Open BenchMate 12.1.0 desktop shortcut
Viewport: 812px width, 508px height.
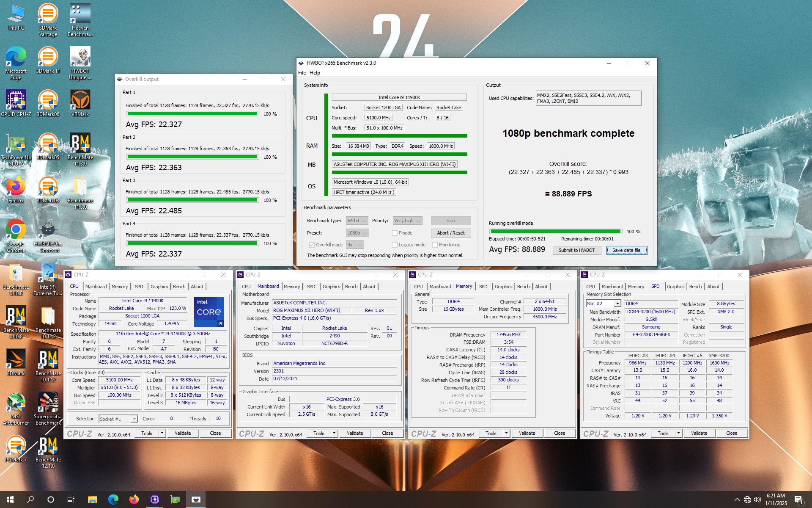point(48,452)
